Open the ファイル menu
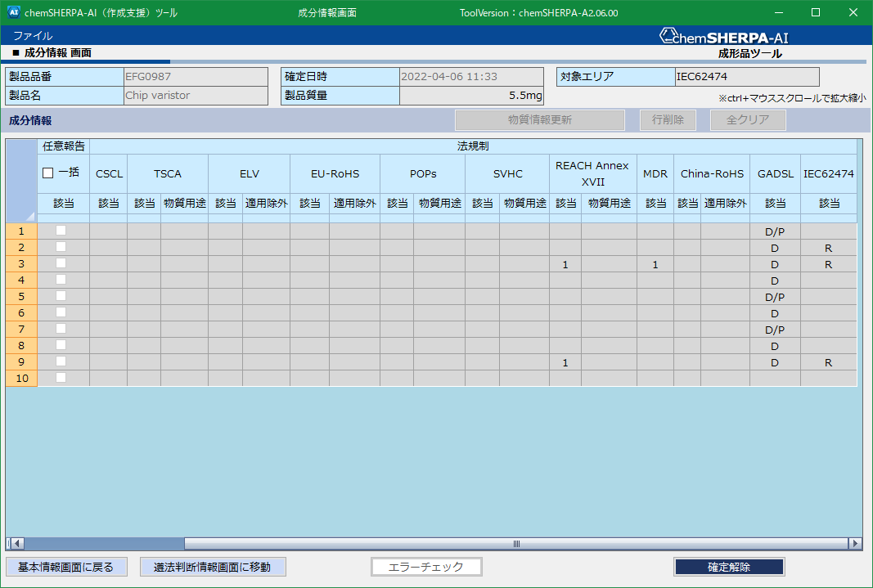The height and width of the screenshot is (588, 873). tap(33, 36)
